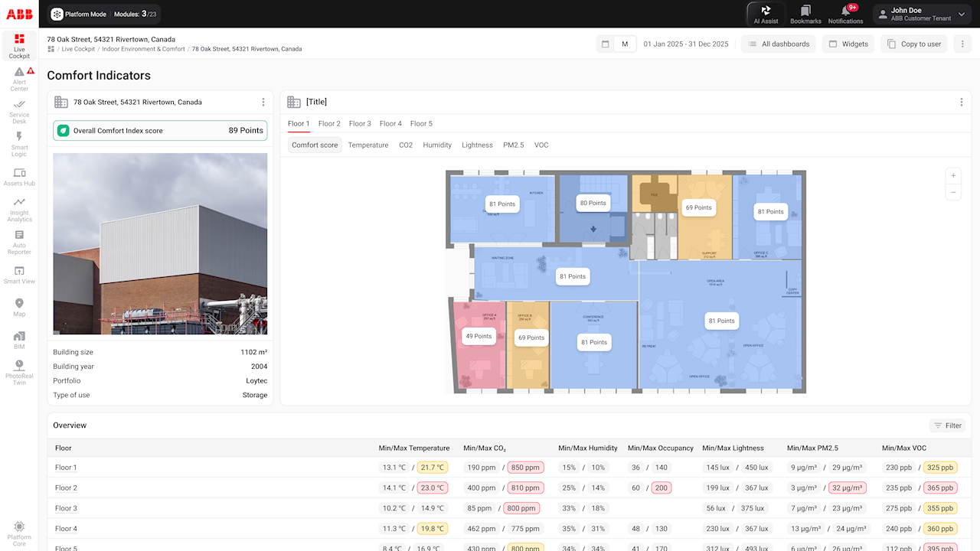This screenshot has width=980, height=551.
Task: Switch to Floor 4 tab
Action: coord(390,123)
